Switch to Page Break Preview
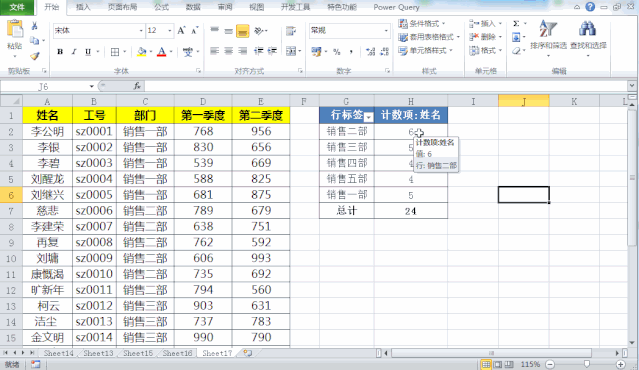Screen dimensions: 639x370 [x=509, y=364]
